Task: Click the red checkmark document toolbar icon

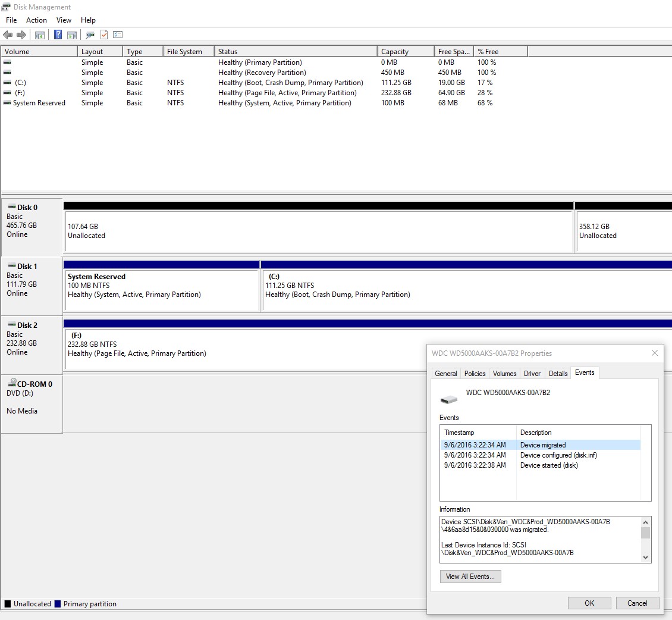Action: coord(103,35)
